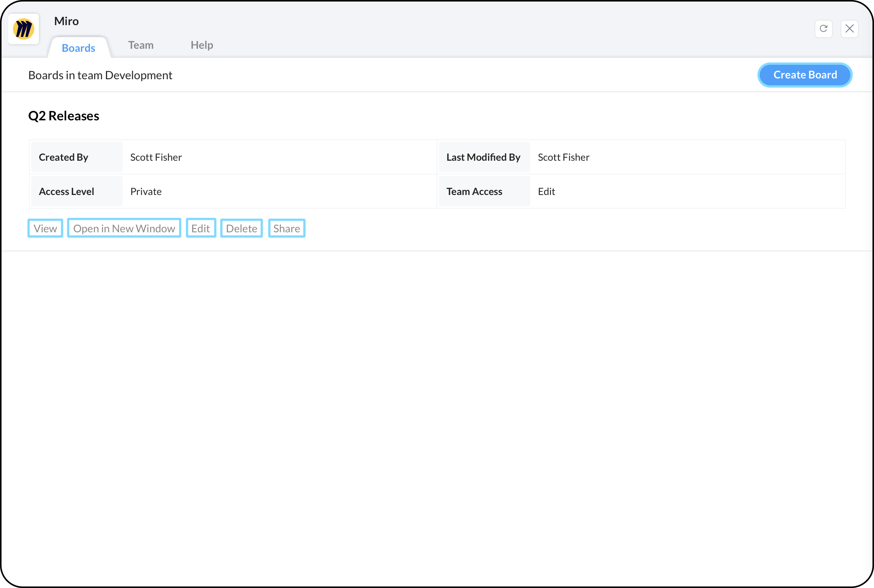Click the Miro logo icon
Viewport: 874px width, 588px height.
click(x=24, y=29)
